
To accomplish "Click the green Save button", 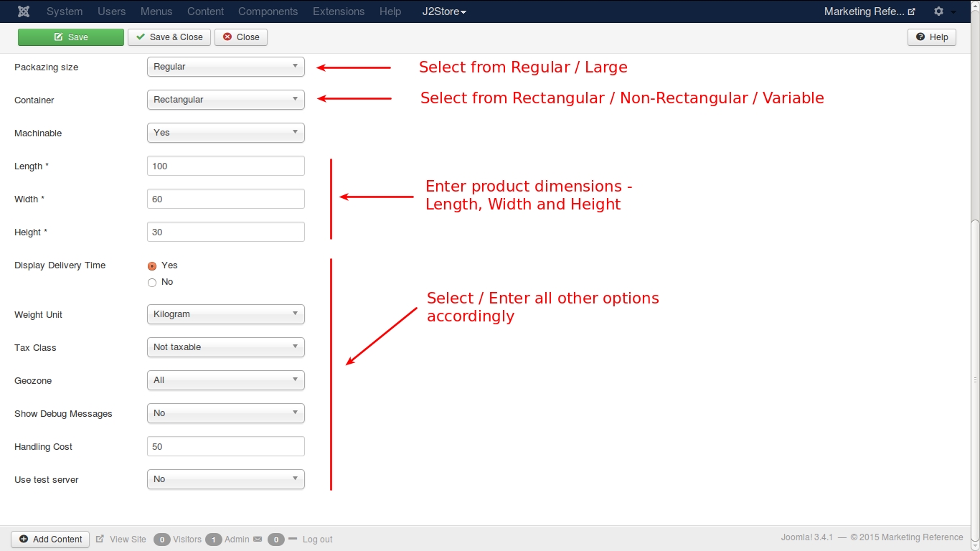I will (x=71, y=37).
